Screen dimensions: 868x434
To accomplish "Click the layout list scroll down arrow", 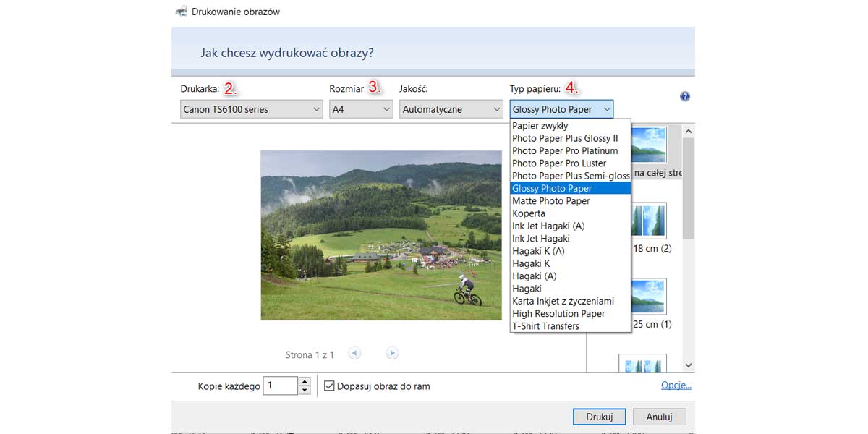I will click(x=688, y=366).
